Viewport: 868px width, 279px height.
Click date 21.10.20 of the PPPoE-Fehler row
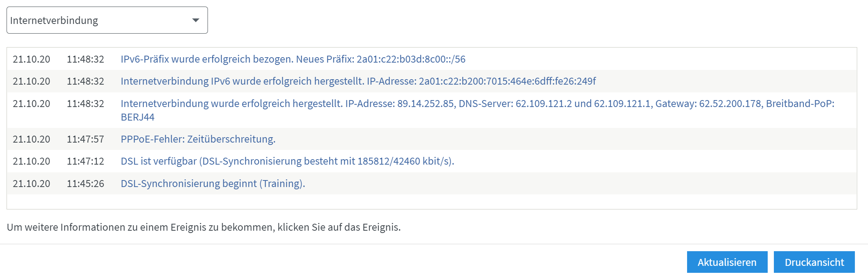click(31, 139)
